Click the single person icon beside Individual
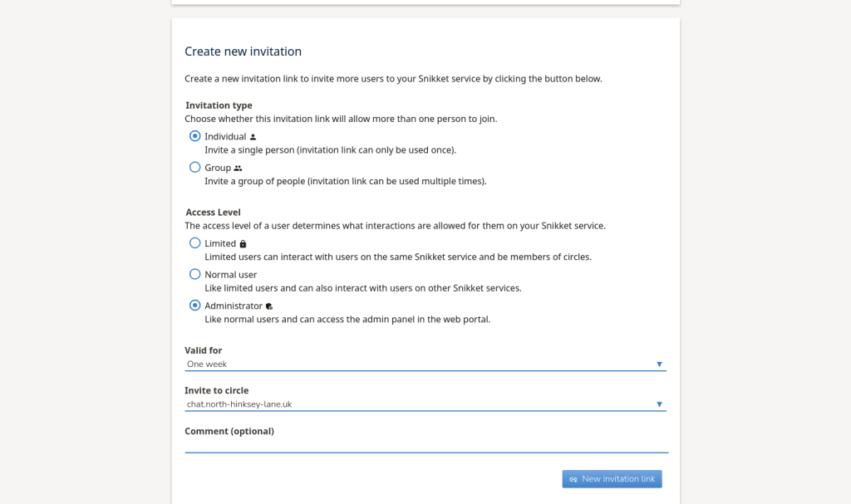The image size is (851, 504). click(253, 137)
